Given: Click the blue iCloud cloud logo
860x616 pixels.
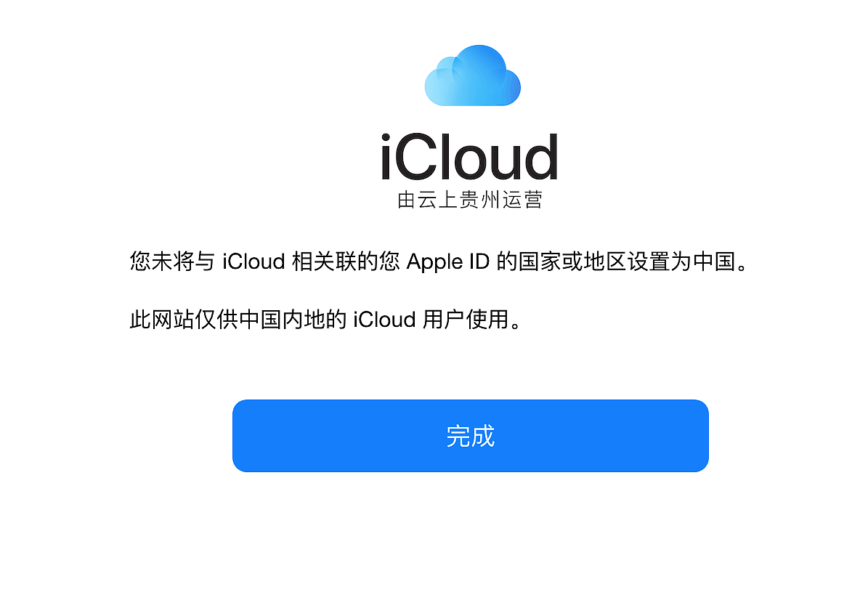Looking at the screenshot, I should click(472, 75).
